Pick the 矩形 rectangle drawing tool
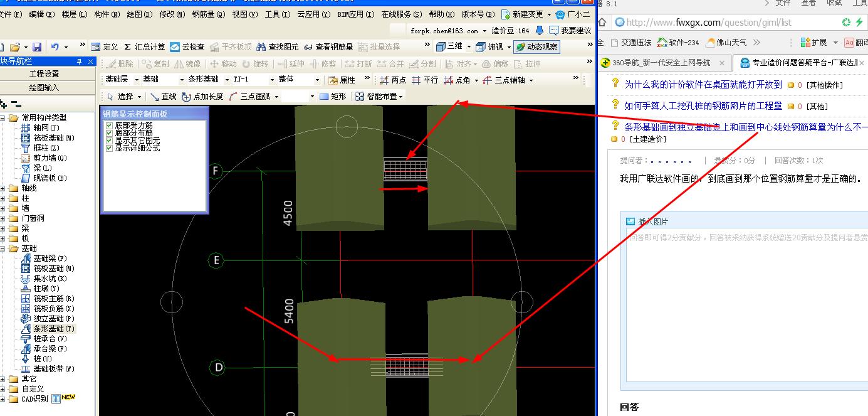This screenshot has width=868, height=416. (333, 97)
